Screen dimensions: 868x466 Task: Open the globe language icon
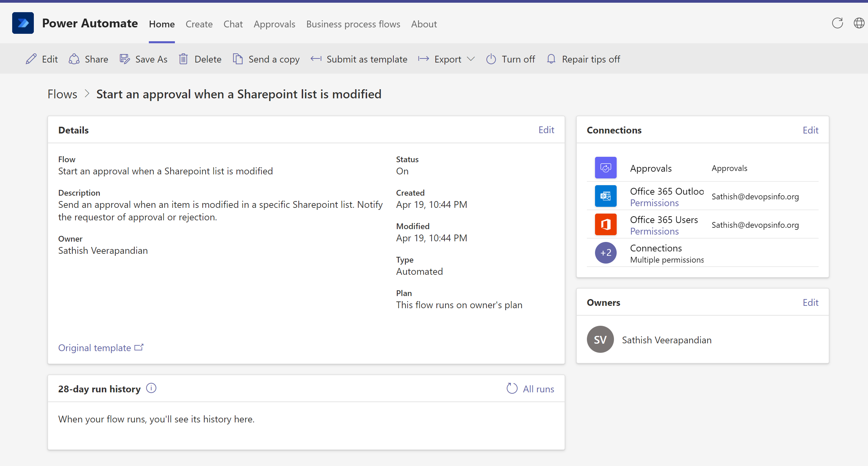tap(859, 23)
